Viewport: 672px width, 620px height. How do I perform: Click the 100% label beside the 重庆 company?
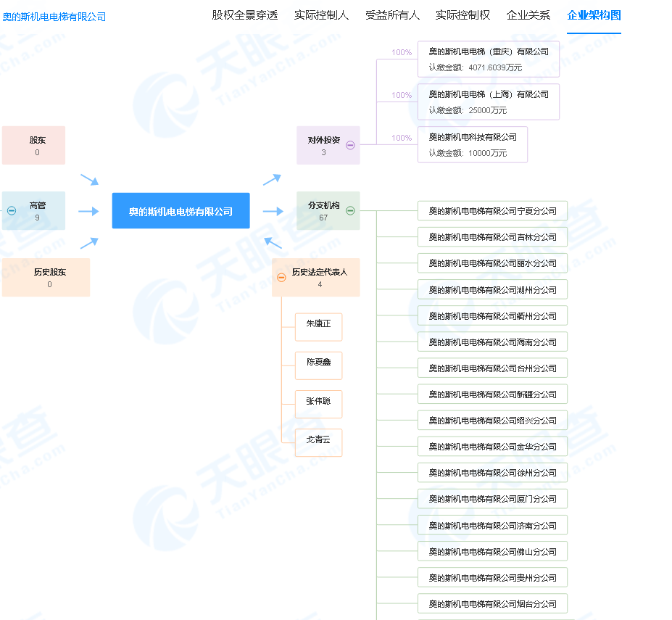tap(402, 52)
